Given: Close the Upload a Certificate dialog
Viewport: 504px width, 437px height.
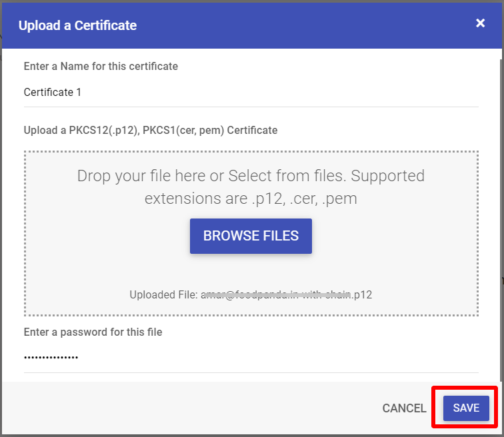Looking at the screenshot, I should (480, 23).
